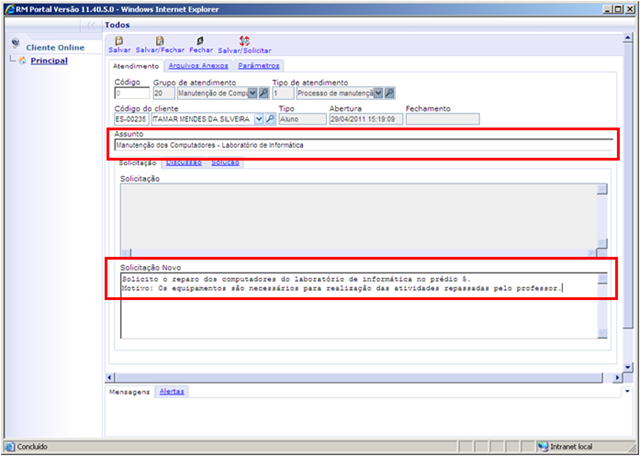
Task: Open the Discussão sub-tab
Action: pos(184,162)
